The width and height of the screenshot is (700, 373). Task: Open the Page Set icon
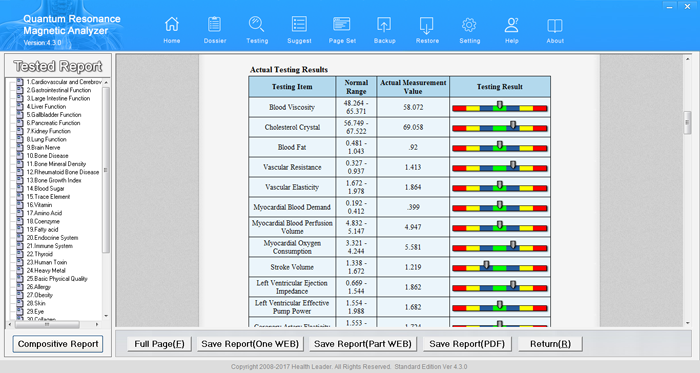pyautogui.click(x=342, y=30)
